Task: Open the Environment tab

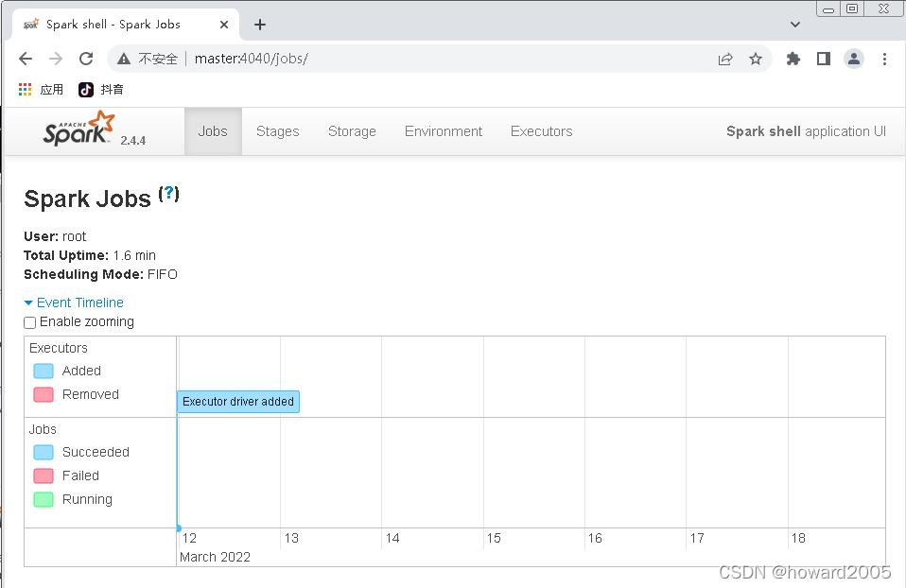Action: [x=444, y=131]
